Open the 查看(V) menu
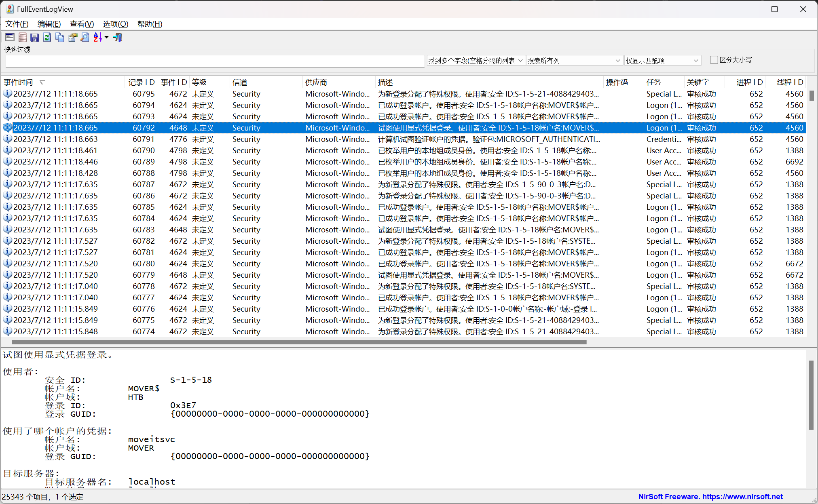 [82, 24]
